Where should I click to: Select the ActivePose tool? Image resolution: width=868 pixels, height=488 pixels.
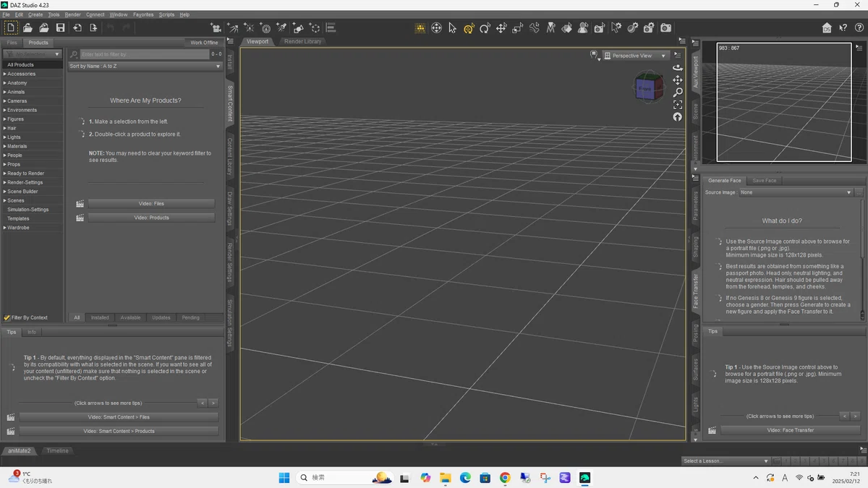click(535, 27)
